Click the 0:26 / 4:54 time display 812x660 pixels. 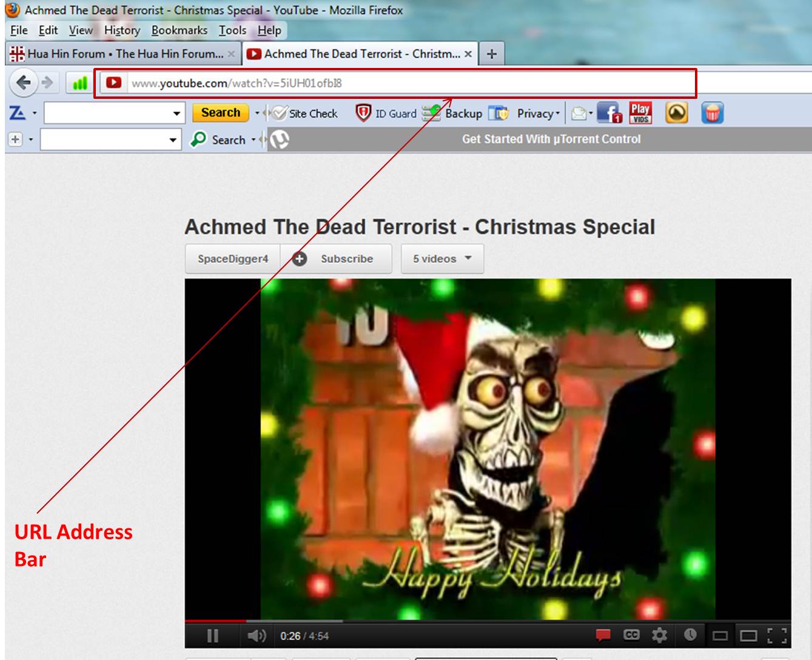pyautogui.click(x=304, y=636)
